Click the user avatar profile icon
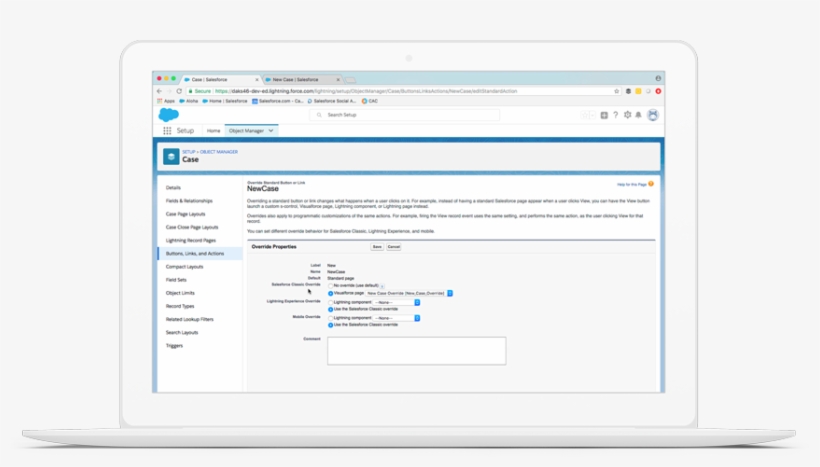 tap(653, 115)
